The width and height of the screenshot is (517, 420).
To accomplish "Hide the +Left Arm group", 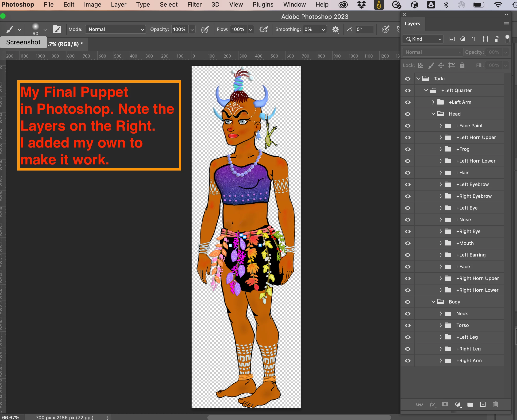I will point(408,102).
